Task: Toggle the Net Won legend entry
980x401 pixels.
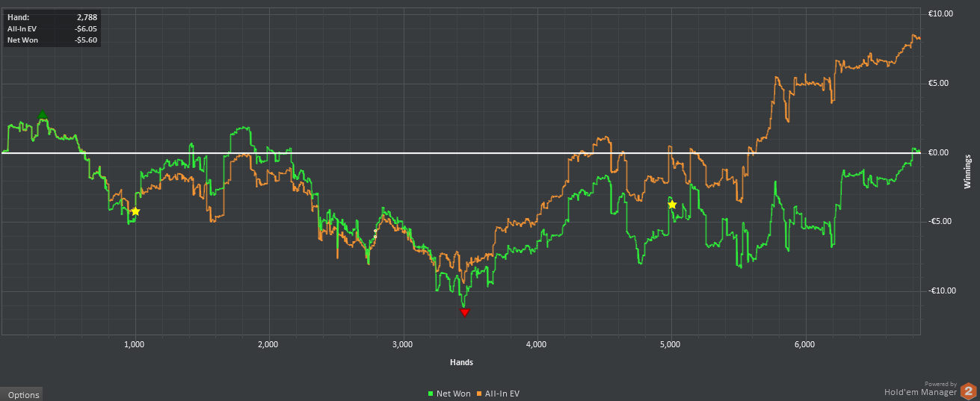Action: 449,393
